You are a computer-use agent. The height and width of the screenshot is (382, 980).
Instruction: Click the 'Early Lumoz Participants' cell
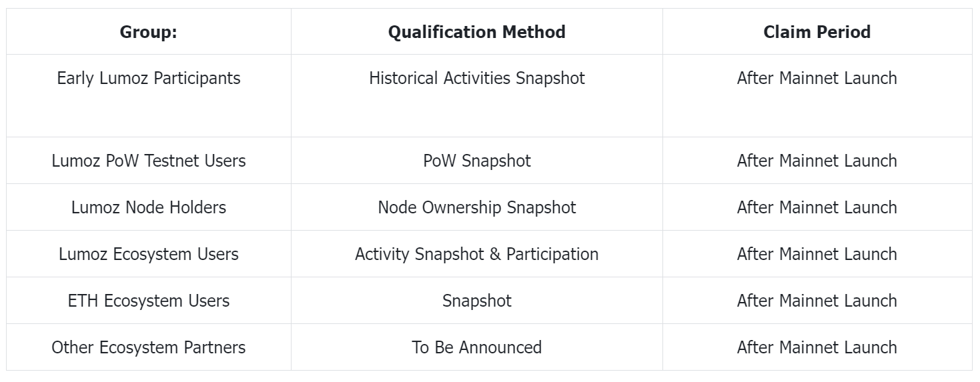pyautogui.click(x=149, y=96)
